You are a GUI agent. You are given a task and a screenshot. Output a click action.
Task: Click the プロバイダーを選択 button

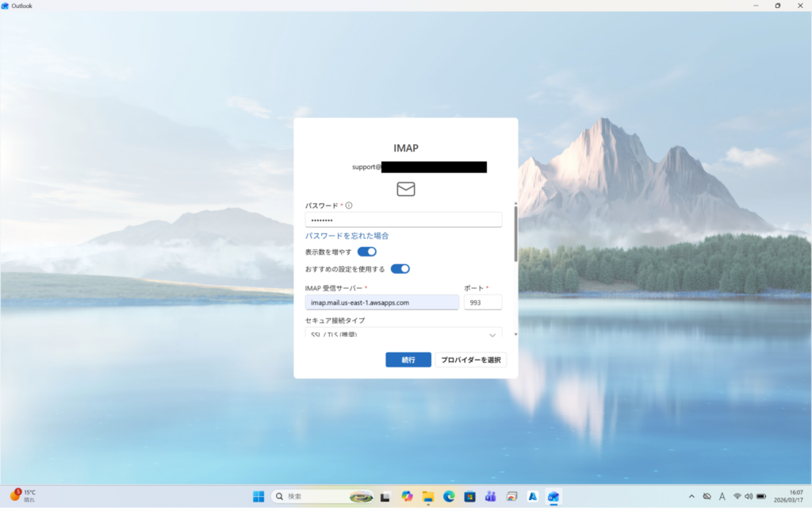tap(471, 360)
